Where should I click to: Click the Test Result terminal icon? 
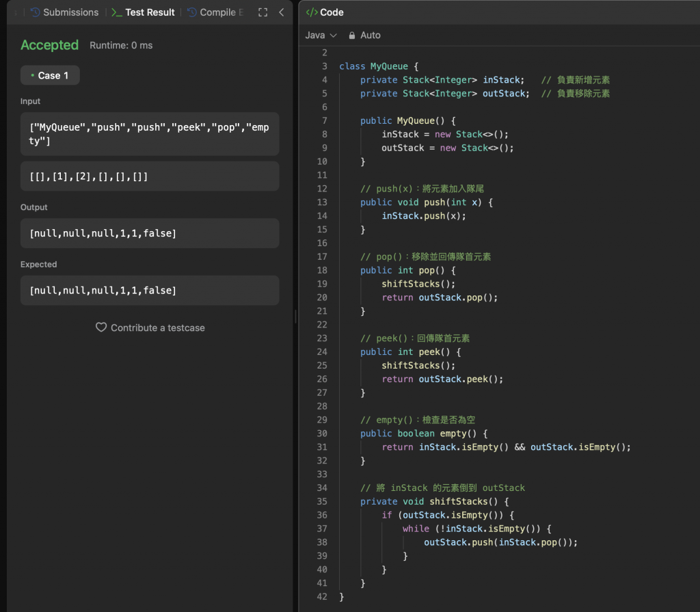[116, 12]
